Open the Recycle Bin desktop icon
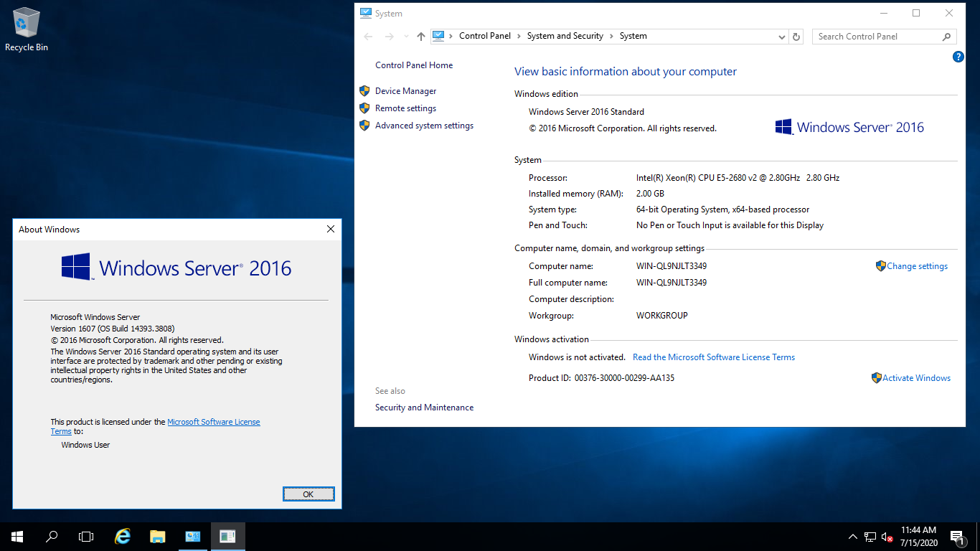This screenshot has width=980, height=551. coord(27,30)
